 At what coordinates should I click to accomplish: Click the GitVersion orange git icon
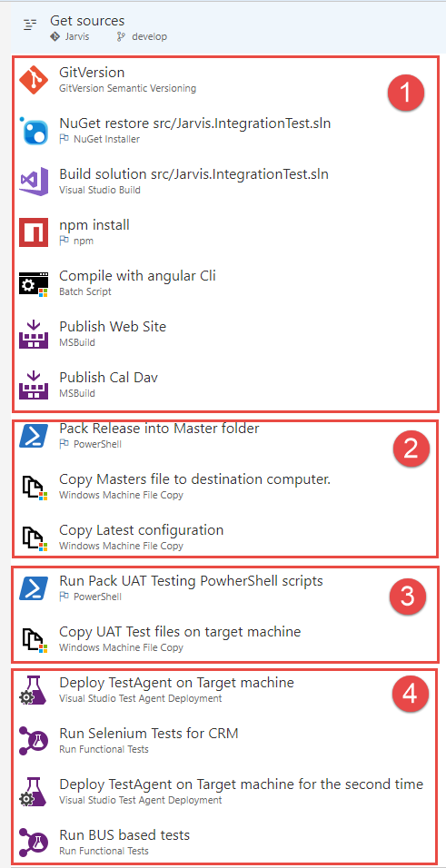(34, 80)
